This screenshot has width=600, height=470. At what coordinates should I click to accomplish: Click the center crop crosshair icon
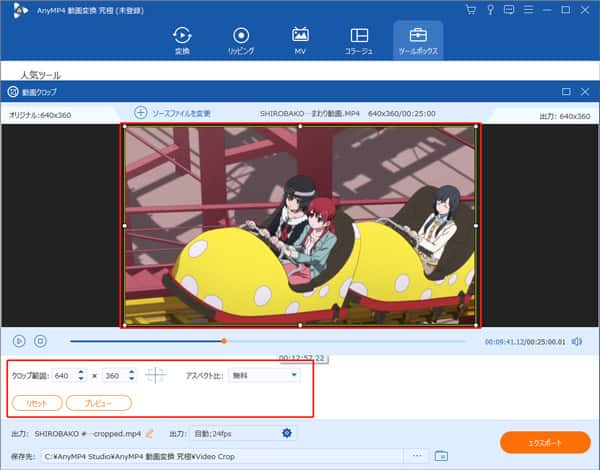tap(155, 375)
